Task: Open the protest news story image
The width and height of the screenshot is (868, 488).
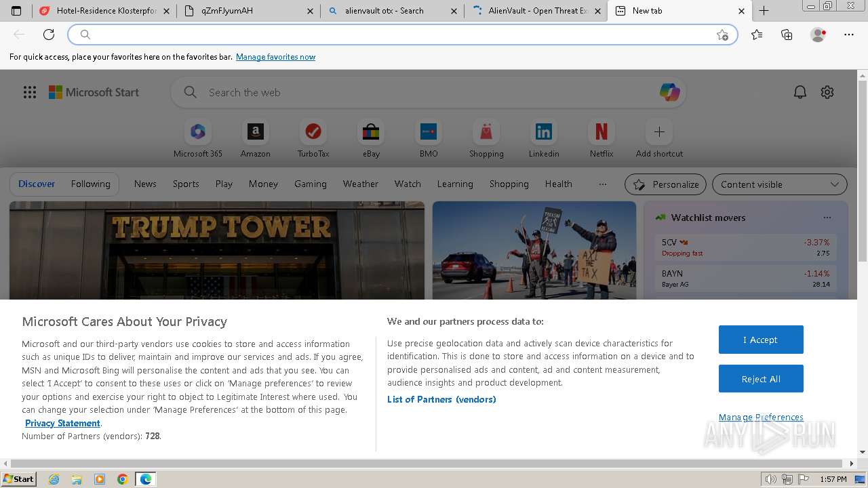Action: pyautogui.click(x=534, y=251)
